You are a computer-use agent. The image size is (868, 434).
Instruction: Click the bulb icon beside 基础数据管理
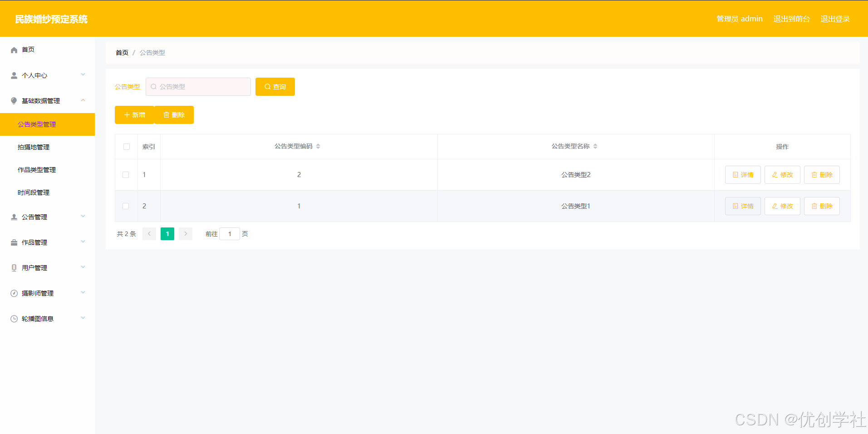click(14, 101)
